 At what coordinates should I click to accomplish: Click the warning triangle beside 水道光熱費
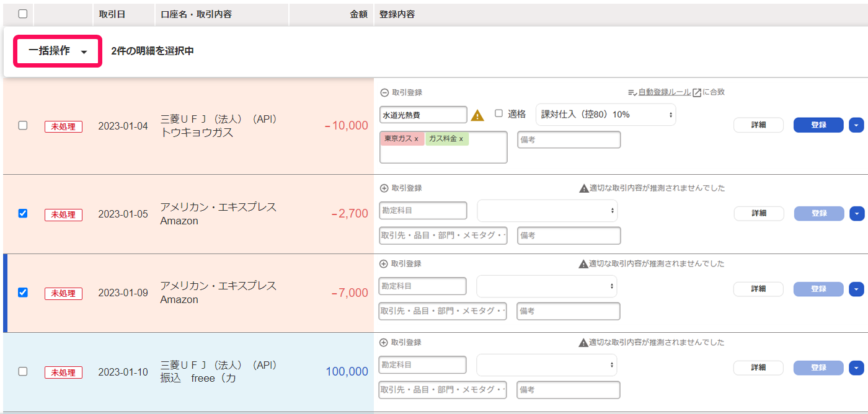477,115
